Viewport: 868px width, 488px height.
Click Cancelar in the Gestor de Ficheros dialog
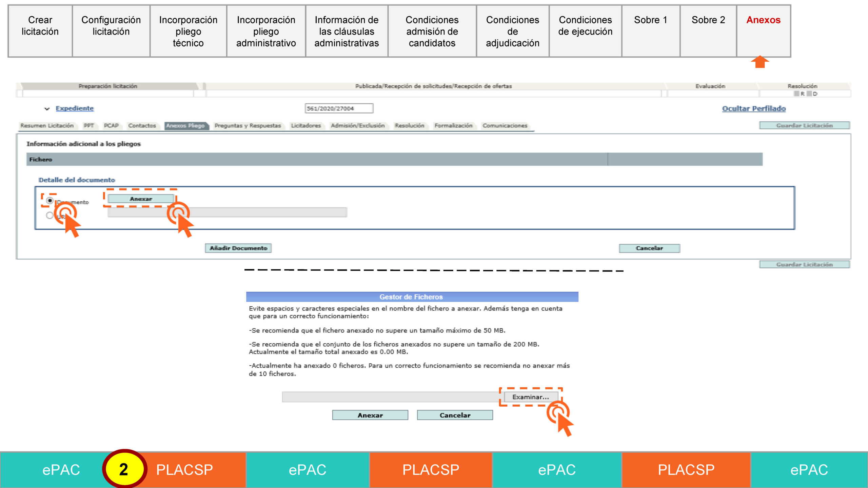coord(455,415)
